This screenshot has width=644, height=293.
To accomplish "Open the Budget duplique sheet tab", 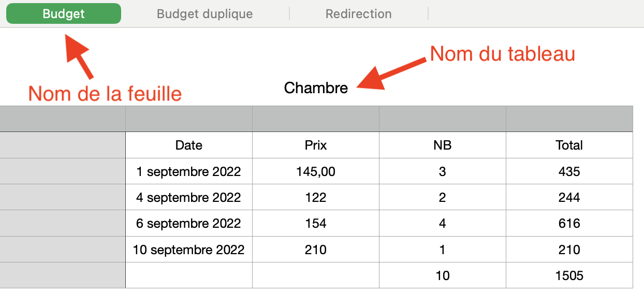I will click(x=204, y=14).
